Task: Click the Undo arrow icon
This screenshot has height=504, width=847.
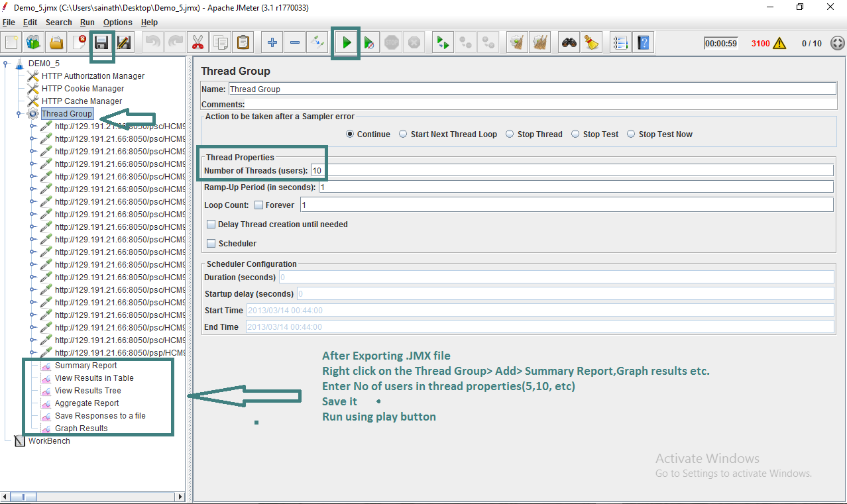Action: tap(153, 43)
